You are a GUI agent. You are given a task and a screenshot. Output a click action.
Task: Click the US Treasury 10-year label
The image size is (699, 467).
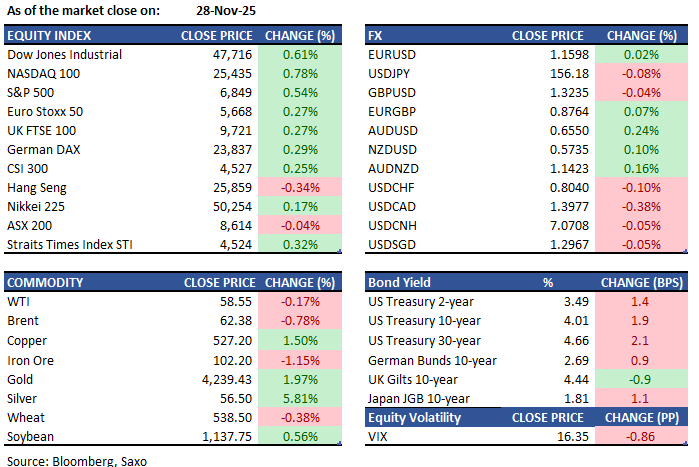pyautogui.click(x=427, y=321)
